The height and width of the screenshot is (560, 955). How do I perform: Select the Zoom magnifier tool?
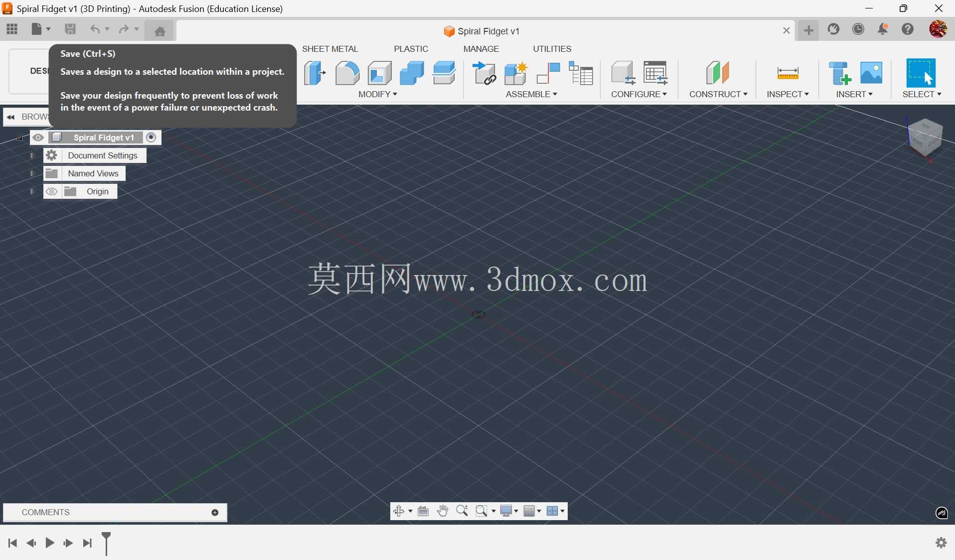pyautogui.click(x=462, y=511)
